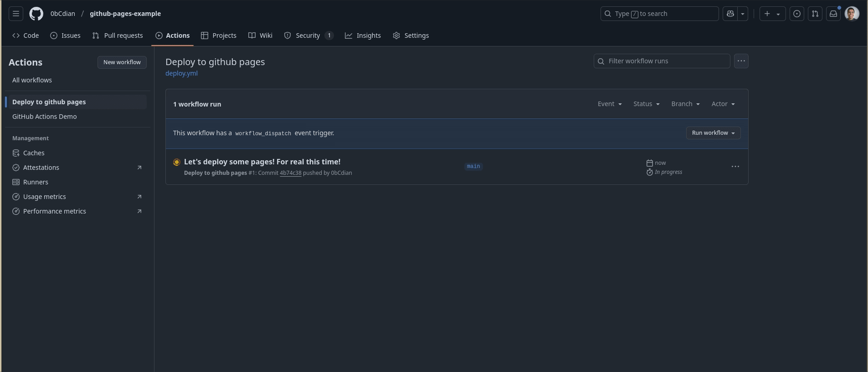
Task: Open the Run workflow dropdown
Action: 714,133
